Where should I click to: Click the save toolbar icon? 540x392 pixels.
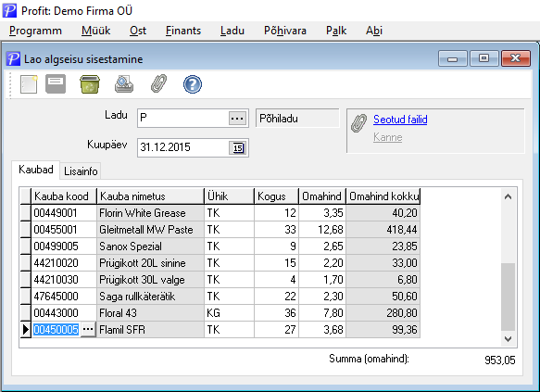coord(56,84)
